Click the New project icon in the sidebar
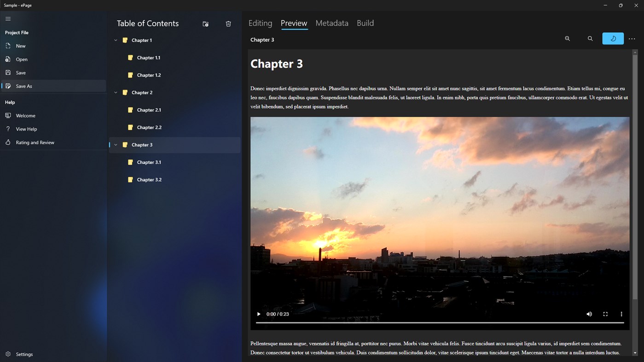Image resolution: width=644 pixels, height=362 pixels. 8,46
